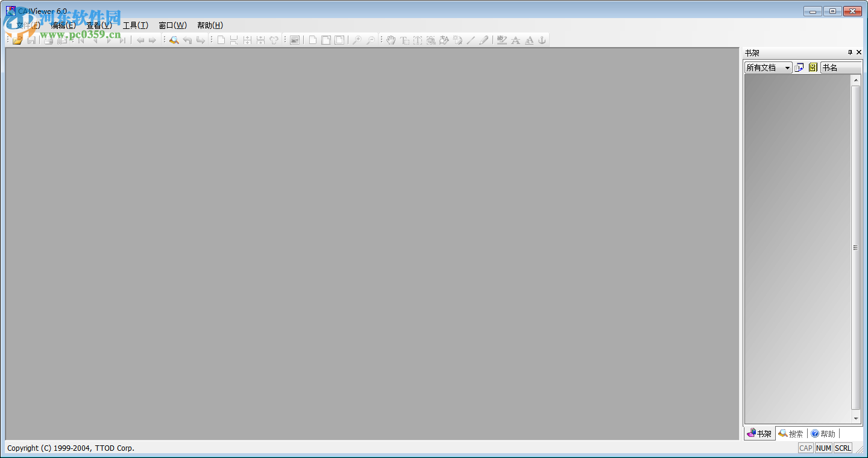The width and height of the screenshot is (868, 458).
Task: Select the Zoom Out magnifier tool
Action: click(x=371, y=40)
